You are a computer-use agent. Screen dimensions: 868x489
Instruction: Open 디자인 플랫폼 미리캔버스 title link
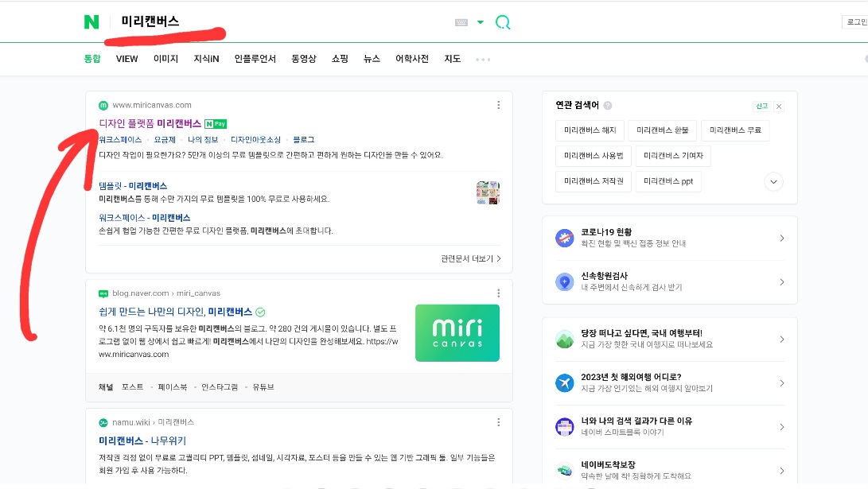click(150, 123)
